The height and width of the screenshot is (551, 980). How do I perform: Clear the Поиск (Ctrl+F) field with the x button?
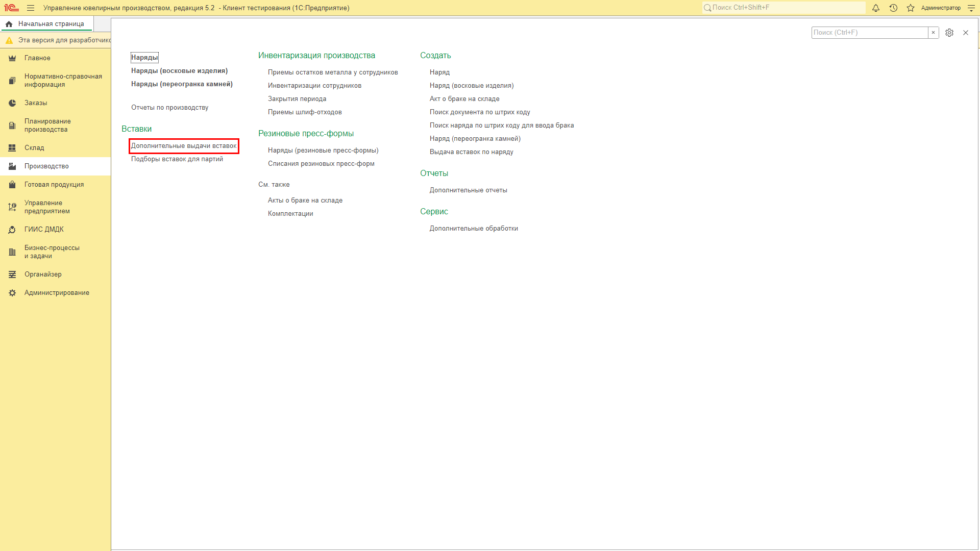934,33
